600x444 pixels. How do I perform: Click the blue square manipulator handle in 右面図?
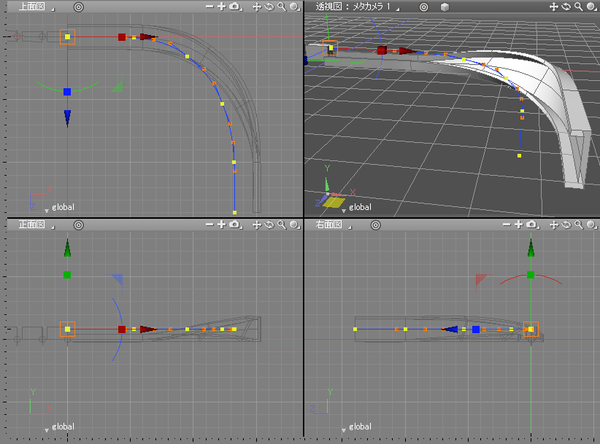476,330
